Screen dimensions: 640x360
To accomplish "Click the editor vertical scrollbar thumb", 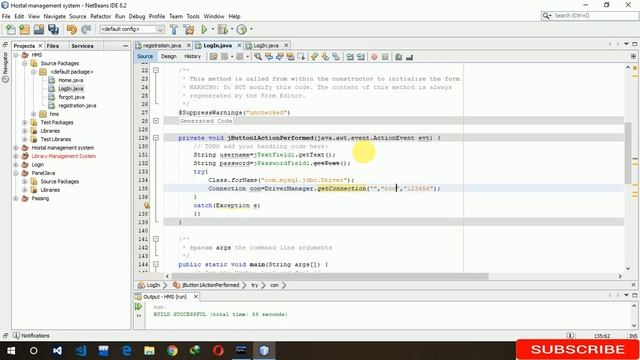I will coord(628,153).
